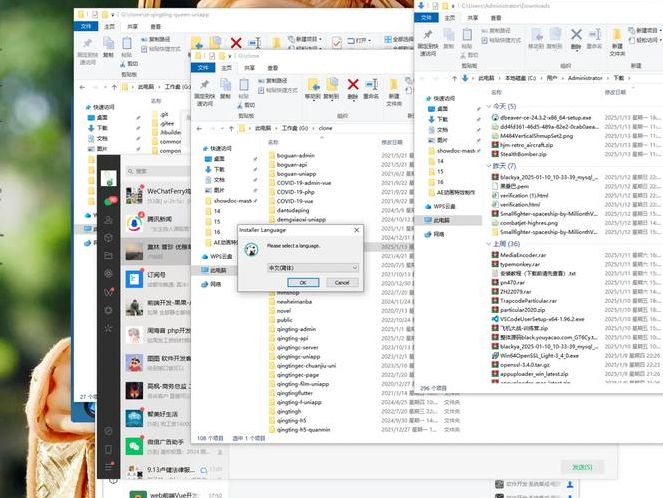663x498 pixels.
Task: Click WeChat profile avatar at sidebar top
Action: pyautogui.click(x=109, y=178)
